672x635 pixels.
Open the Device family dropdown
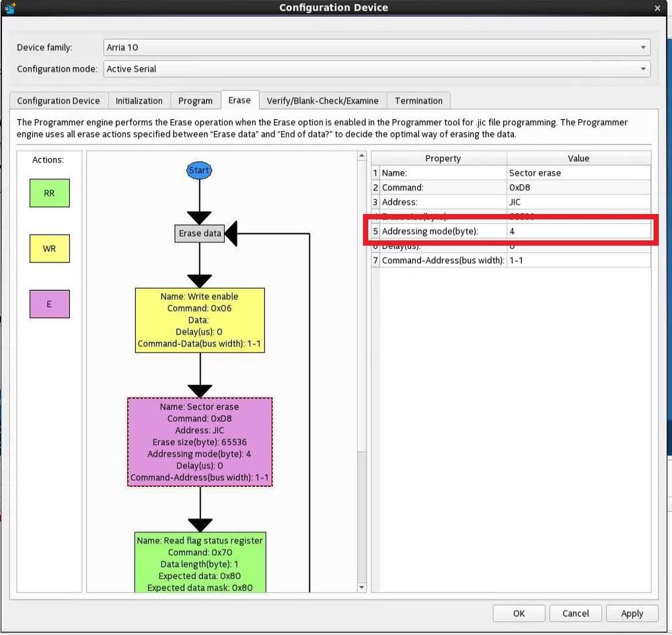377,48
